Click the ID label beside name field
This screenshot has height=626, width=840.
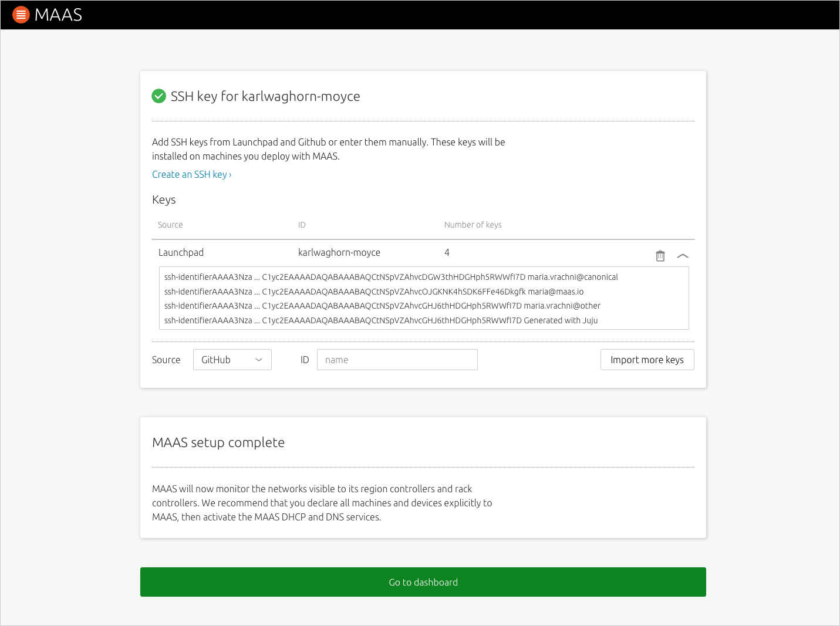click(305, 360)
